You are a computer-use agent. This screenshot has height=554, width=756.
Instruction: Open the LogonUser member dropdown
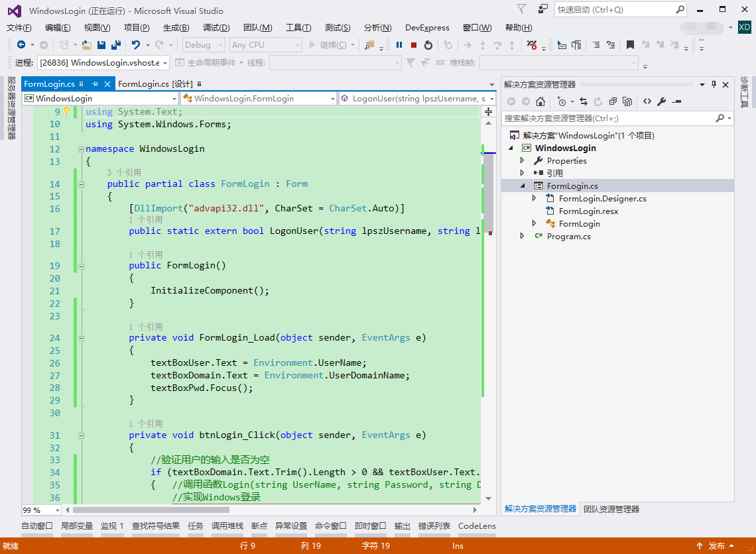(x=492, y=98)
